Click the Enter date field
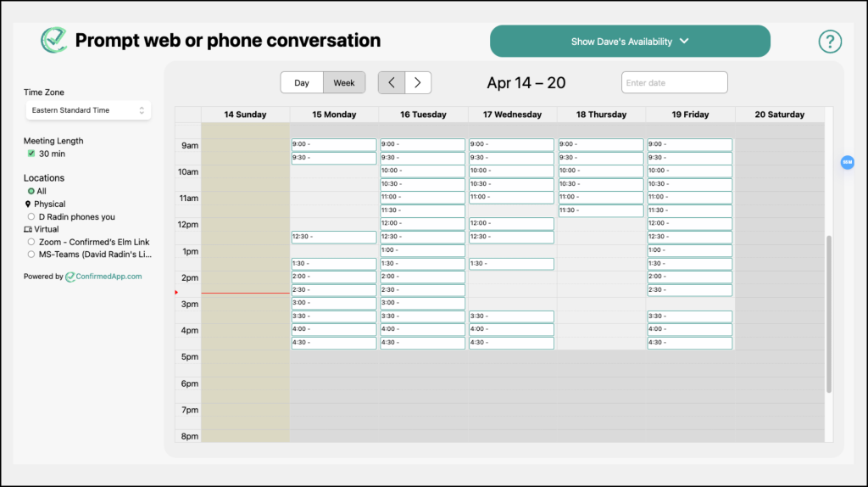The height and width of the screenshot is (487, 868). [x=674, y=82]
